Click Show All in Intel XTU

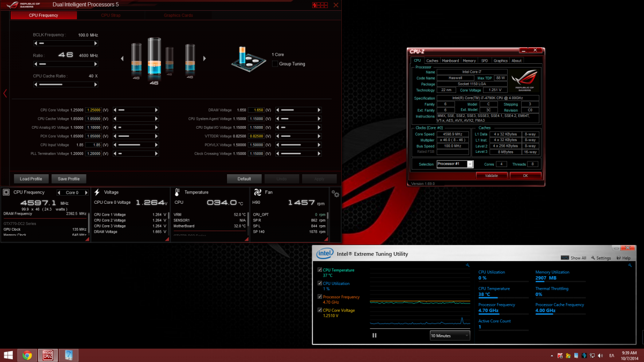click(574, 258)
